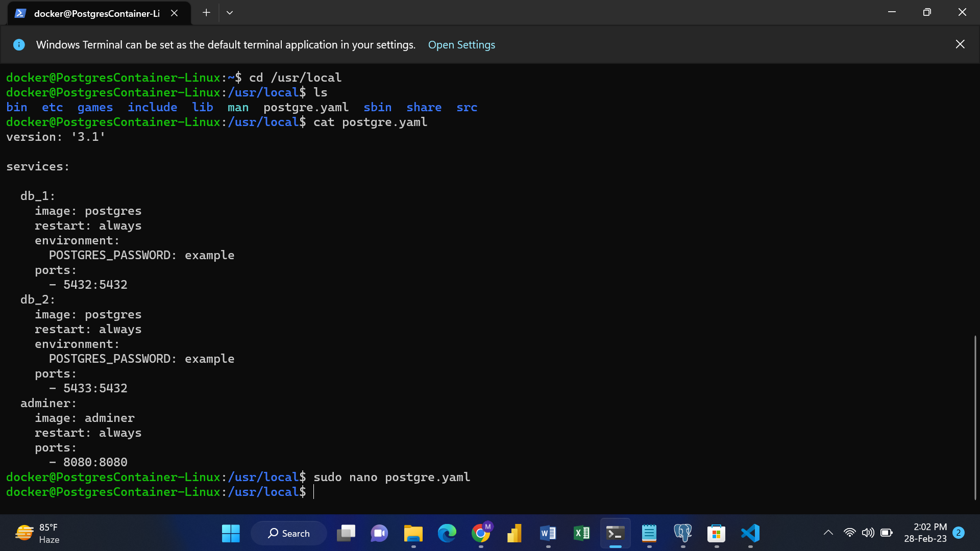Open Microsoft Store from the taskbar
Screen dimensions: 980x551
click(717, 533)
